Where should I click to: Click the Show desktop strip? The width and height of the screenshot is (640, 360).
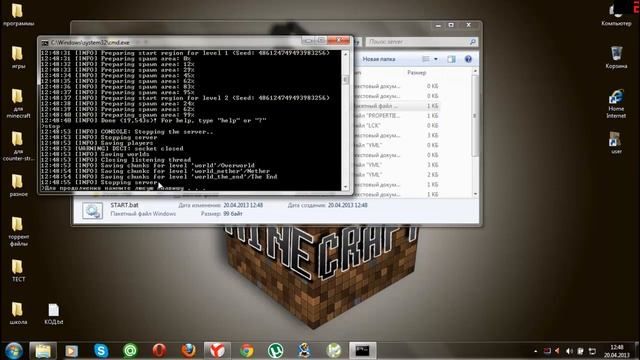(637, 351)
